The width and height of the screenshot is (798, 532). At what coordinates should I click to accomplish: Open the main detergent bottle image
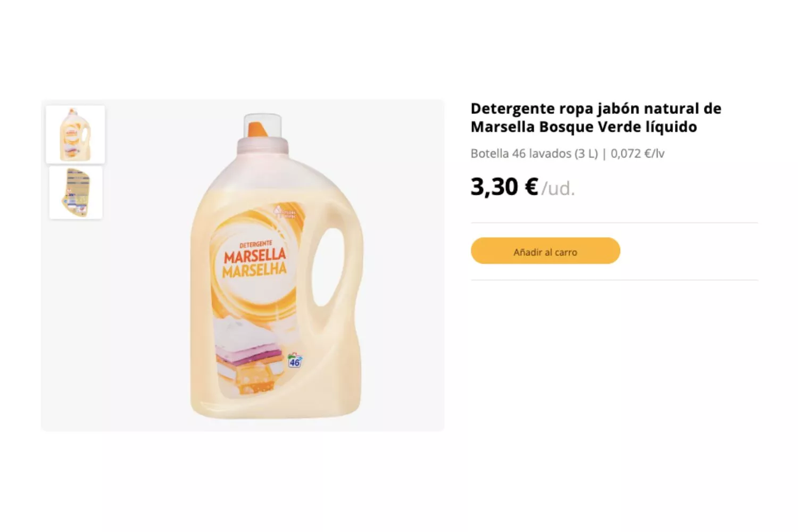point(276,266)
